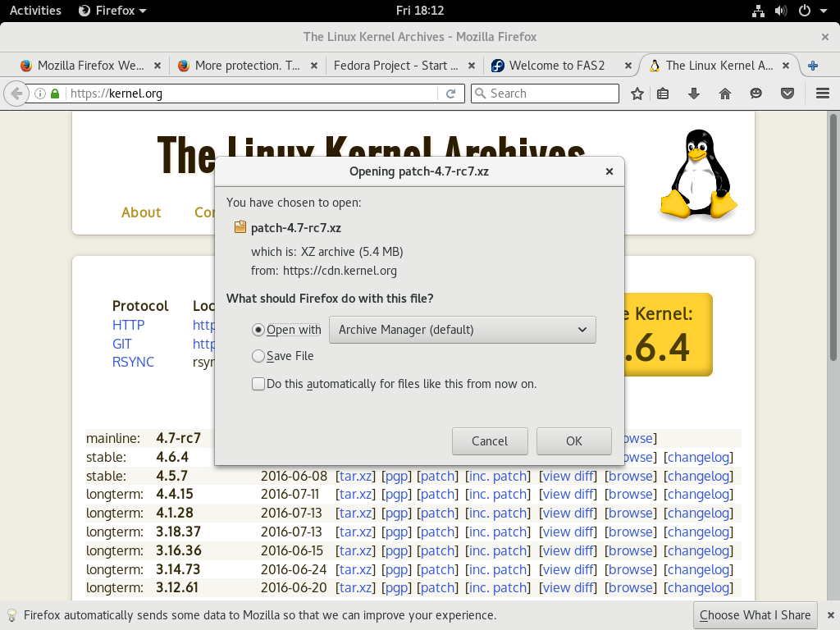This screenshot has height=630, width=840.
Task: Expand the Archive Manager (default) dropdown
Action: (x=463, y=330)
